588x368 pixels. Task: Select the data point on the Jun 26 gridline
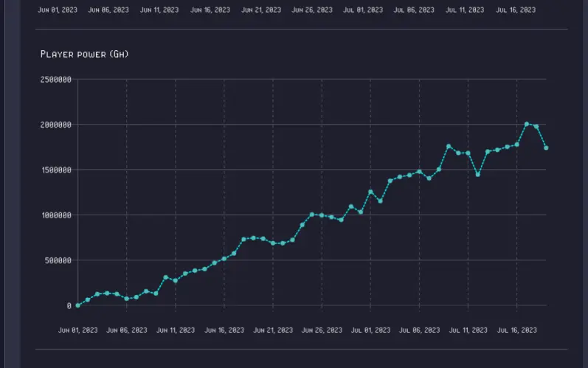(322, 215)
